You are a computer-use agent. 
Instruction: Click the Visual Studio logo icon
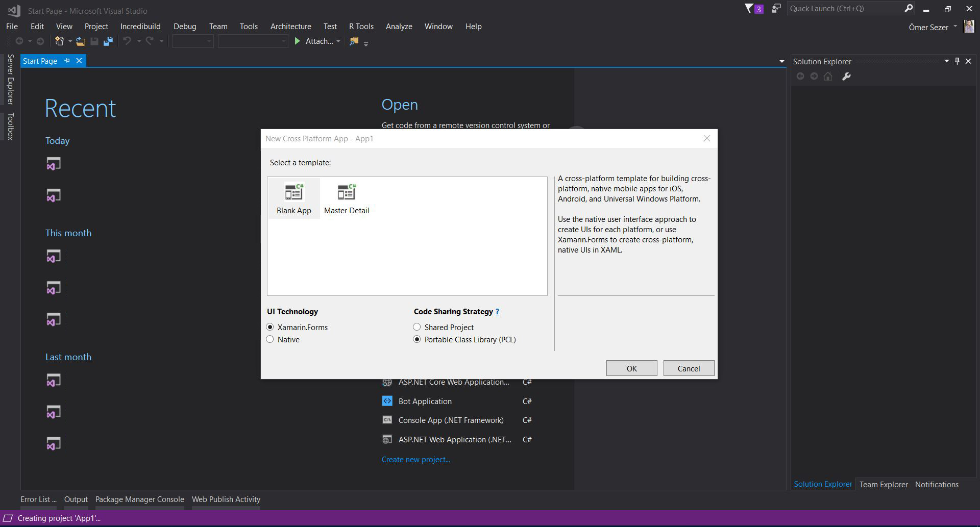(14, 10)
